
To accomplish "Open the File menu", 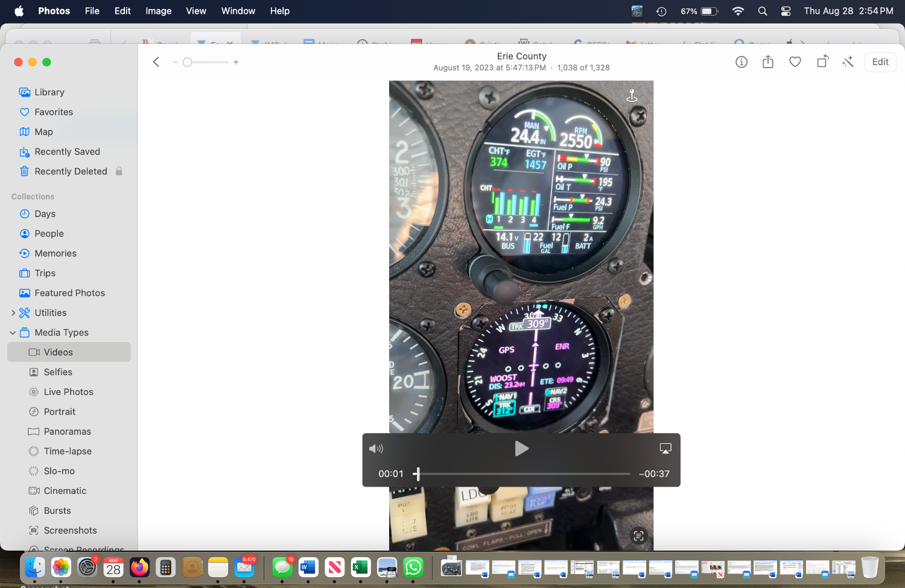I will (x=92, y=11).
